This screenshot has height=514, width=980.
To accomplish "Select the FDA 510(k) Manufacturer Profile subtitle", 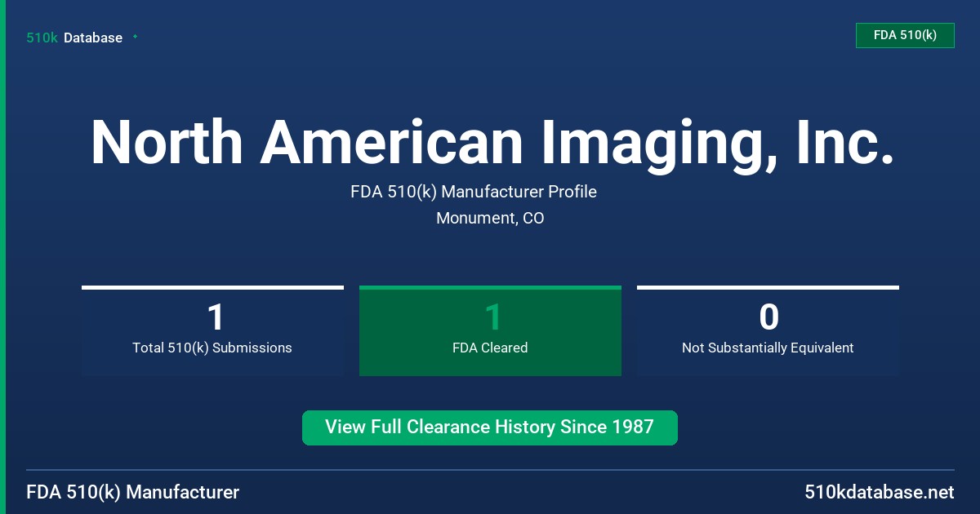I will [x=474, y=192].
